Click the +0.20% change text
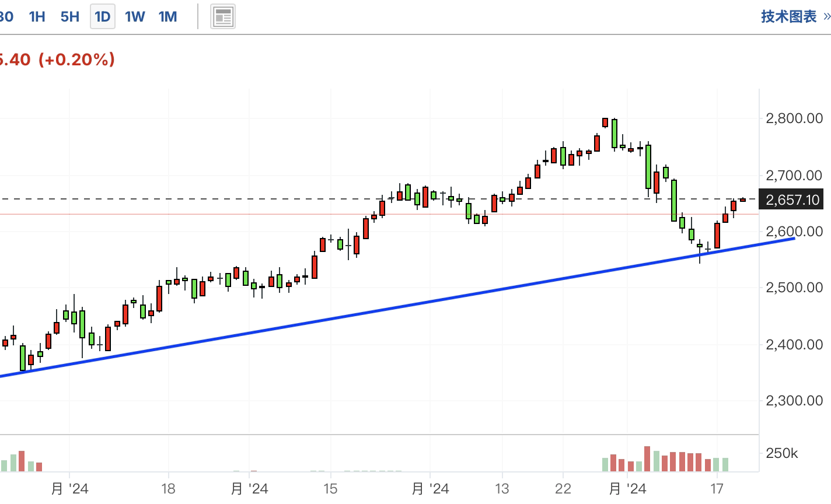 76,60
